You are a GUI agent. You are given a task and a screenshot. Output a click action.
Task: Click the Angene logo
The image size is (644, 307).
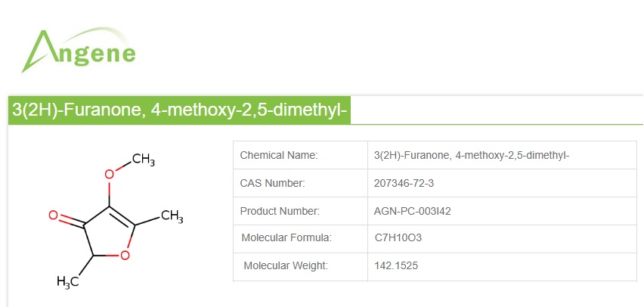[x=79, y=50]
